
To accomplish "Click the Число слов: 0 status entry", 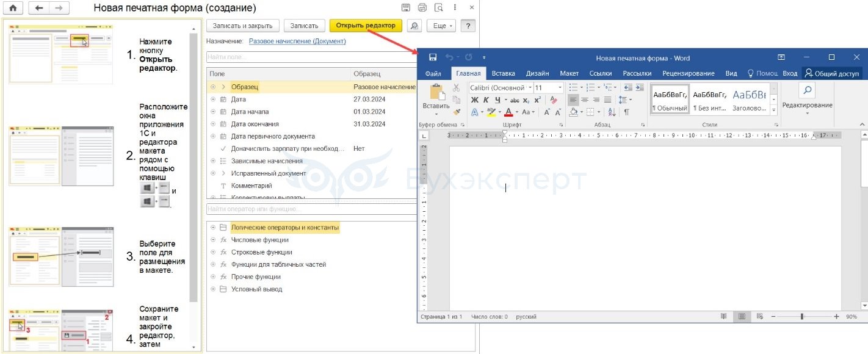I will coord(489,317).
